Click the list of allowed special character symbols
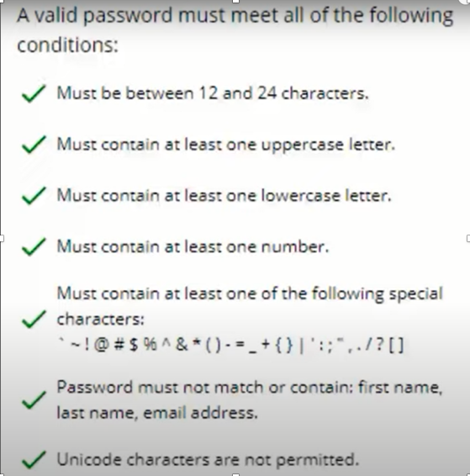This screenshot has width=470, height=476. click(x=231, y=346)
